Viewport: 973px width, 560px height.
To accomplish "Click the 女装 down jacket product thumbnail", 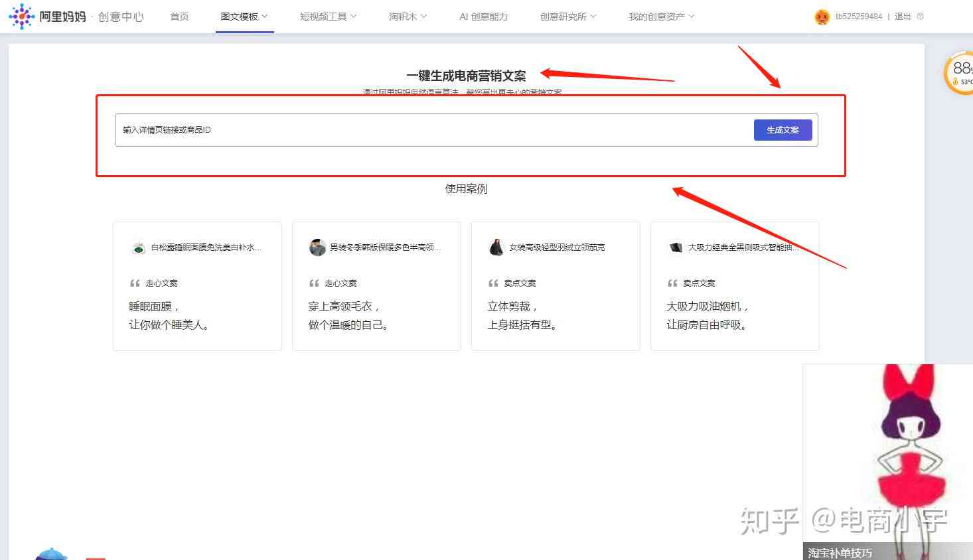I will (496, 247).
